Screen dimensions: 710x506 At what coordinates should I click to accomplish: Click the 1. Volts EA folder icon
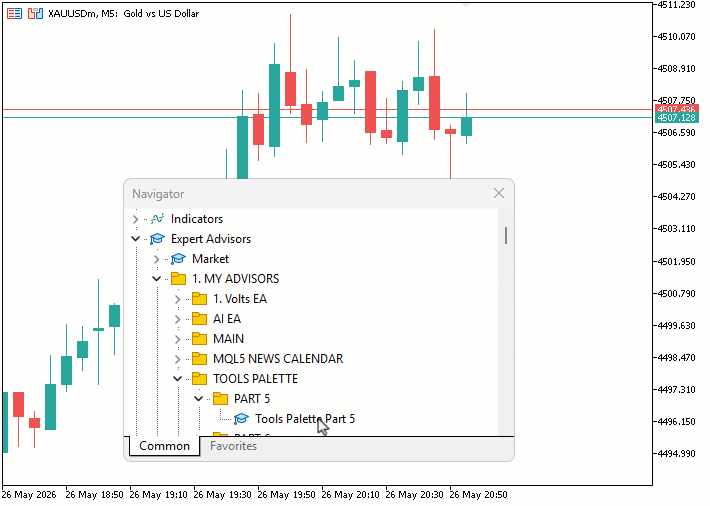(x=199, y=299)
